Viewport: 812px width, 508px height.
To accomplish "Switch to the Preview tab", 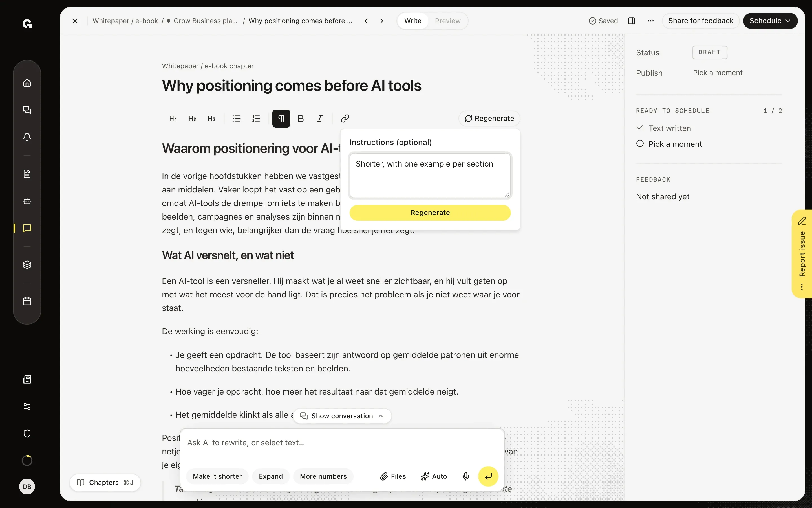I will tap(448, 21).
